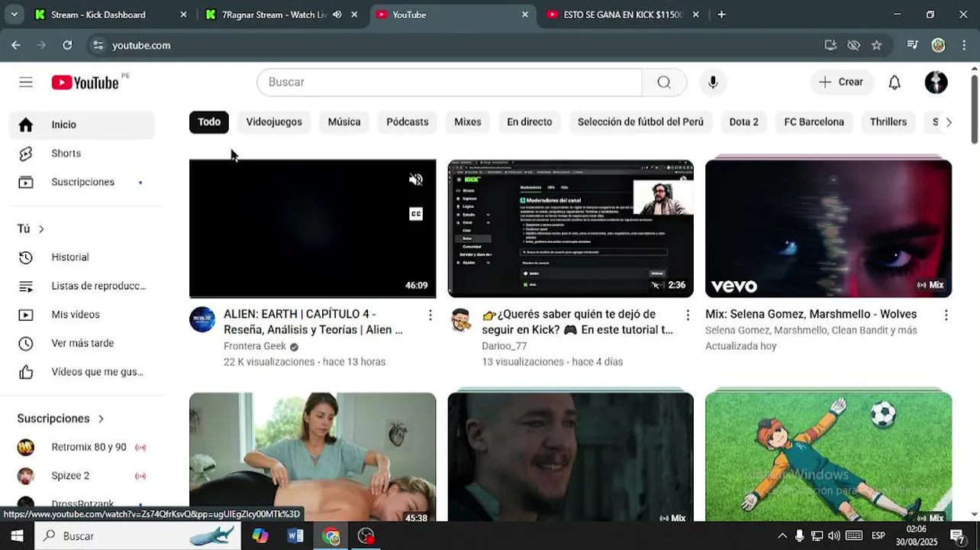Screen dimensions: 980x550
Task: Select the Mixes filter chip
Action: 468,122
